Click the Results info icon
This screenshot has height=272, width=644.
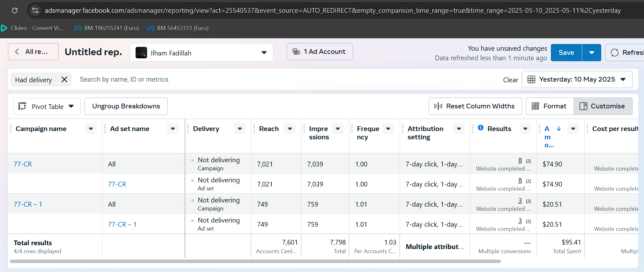[480, 128]
